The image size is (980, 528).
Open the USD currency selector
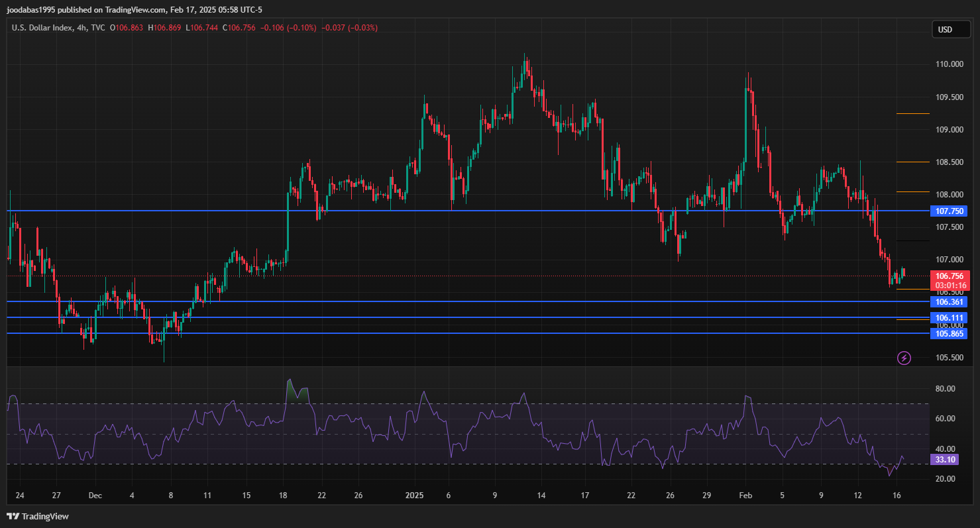[945, 29]
